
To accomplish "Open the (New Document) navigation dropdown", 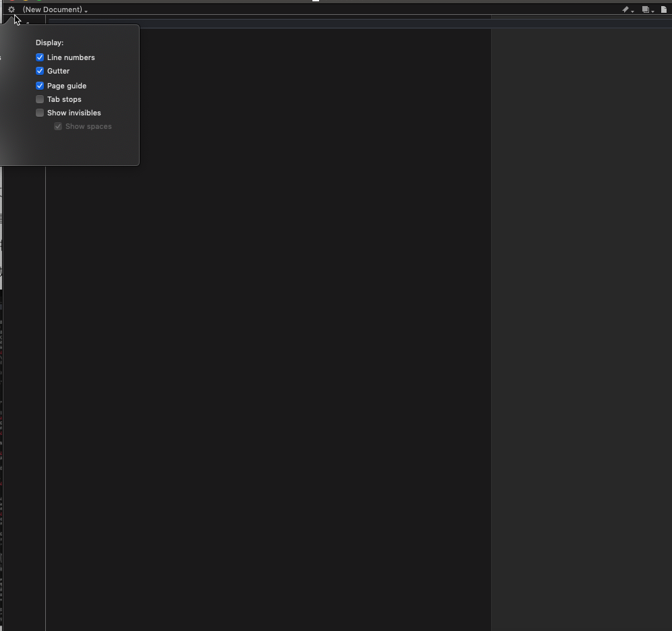I will tap(55, 9).
